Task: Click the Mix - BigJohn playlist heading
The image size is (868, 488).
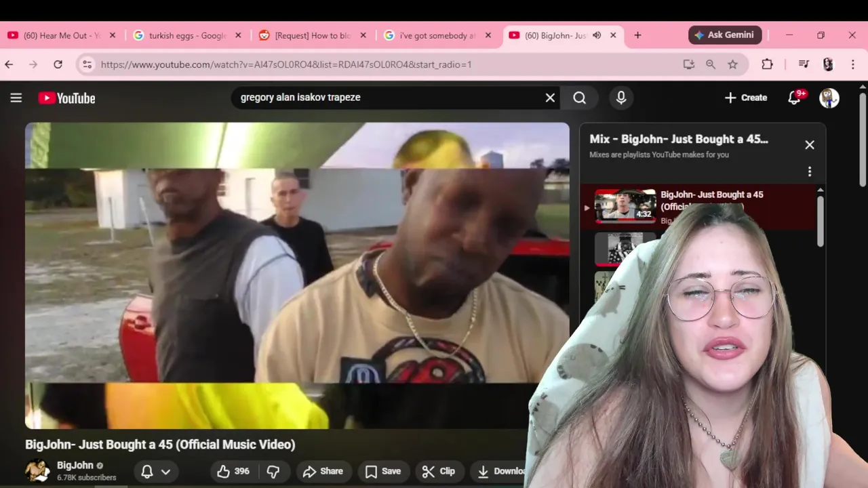Action: point(679,139)
